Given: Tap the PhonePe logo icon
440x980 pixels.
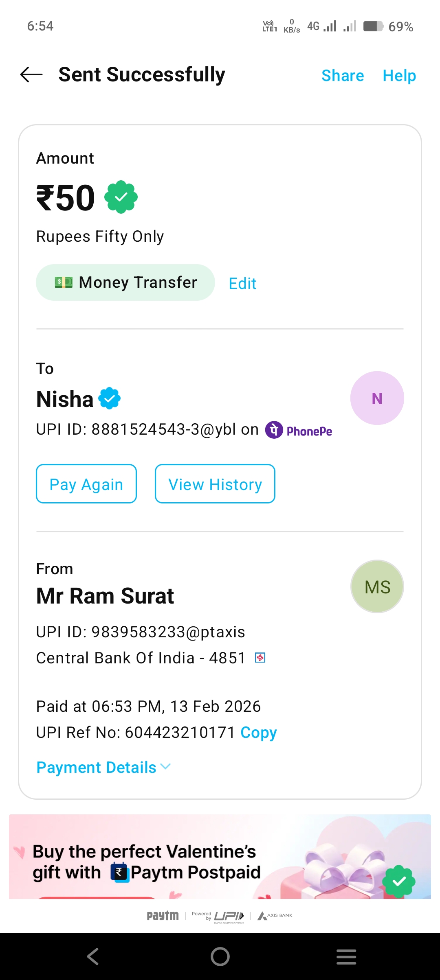Looking at the screenshot, I should coord(274,430).
